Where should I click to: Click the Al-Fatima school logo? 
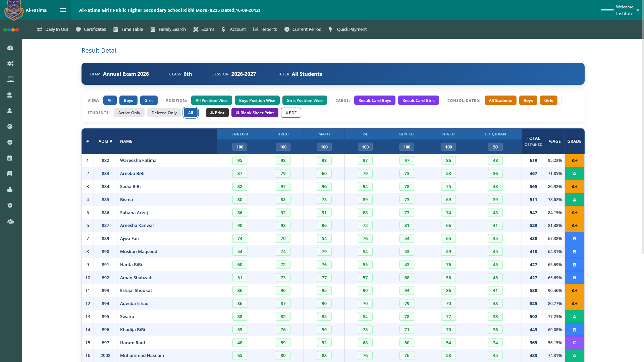(x=14, y=10)
